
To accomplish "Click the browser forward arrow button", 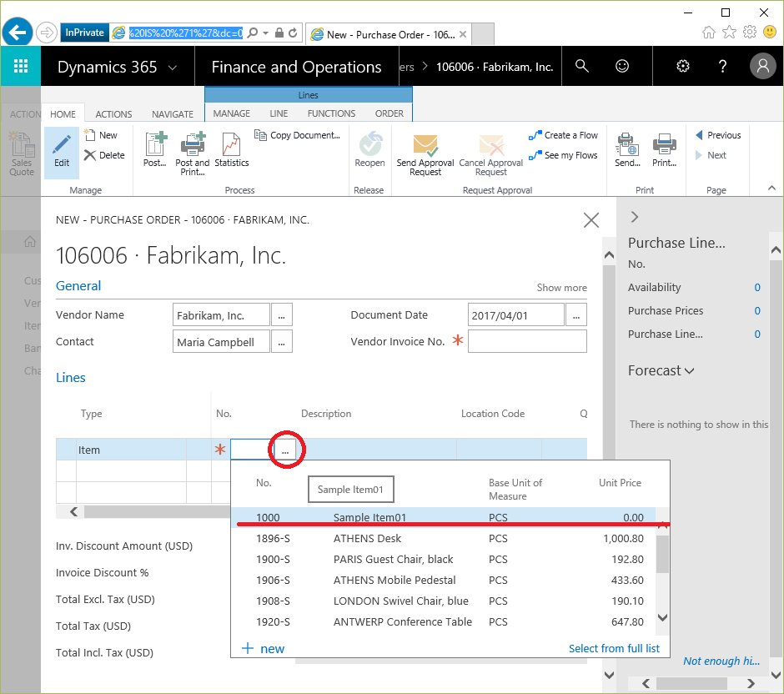I will tap(47, 33).
